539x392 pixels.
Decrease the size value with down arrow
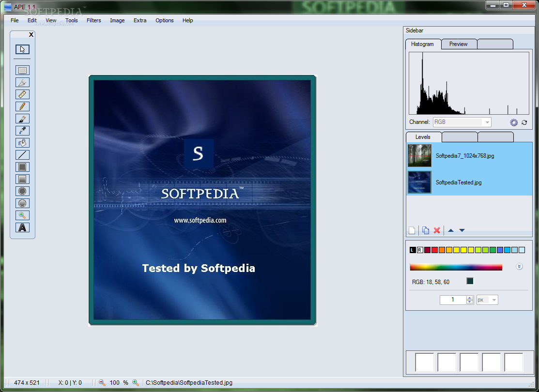click(x=470, y=302)
